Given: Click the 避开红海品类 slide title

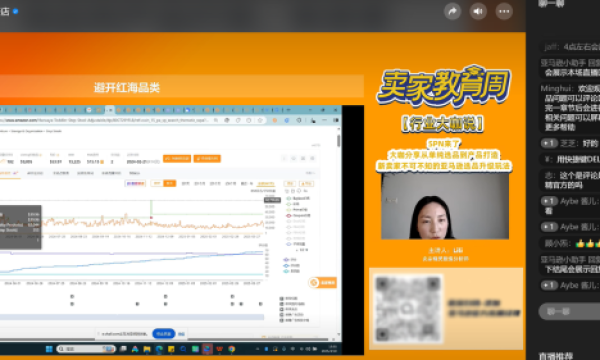Looking at the screenshot, I should pos(127,88).
